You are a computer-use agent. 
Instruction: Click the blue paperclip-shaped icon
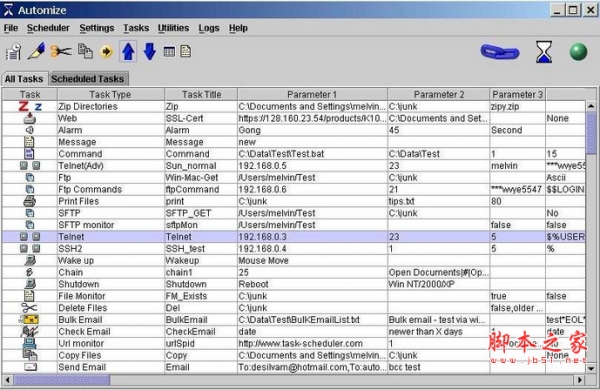(500, 52)
